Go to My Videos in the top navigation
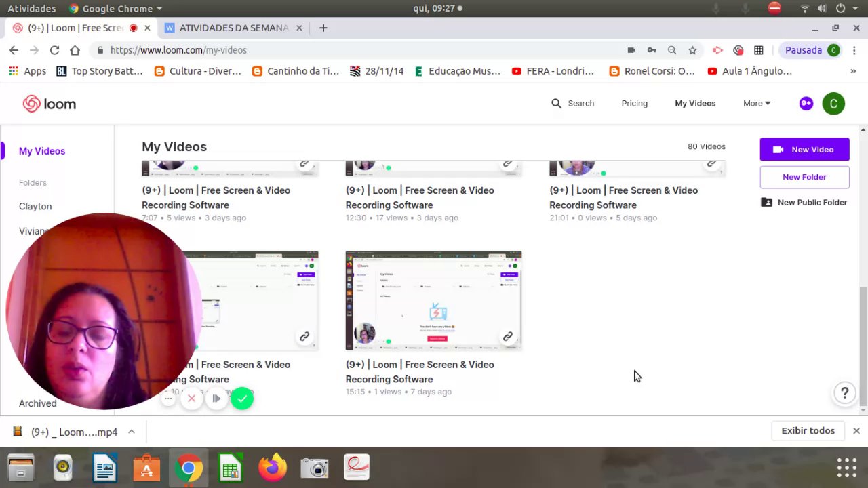868x488 pixels. click(x=695, y=103)
